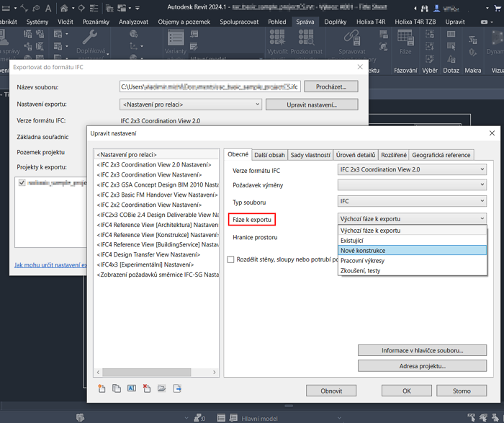Toggle the Rozdělit stěny, sloupy checkbox

click(x=231, y=259)
